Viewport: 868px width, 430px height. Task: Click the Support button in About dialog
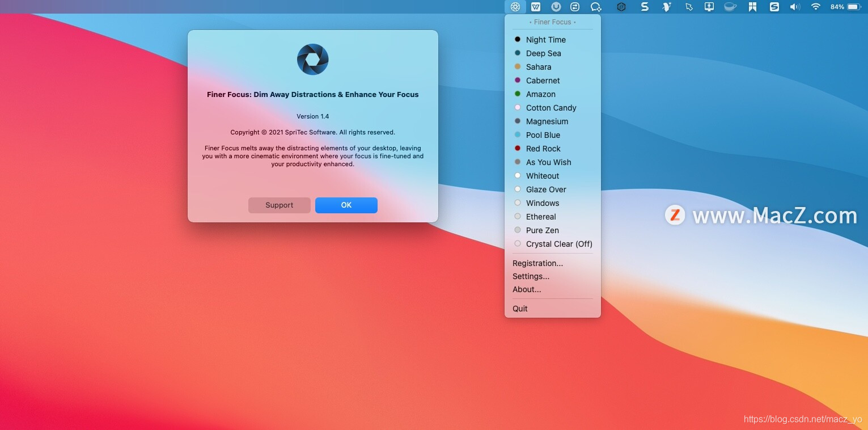[280, 205]
